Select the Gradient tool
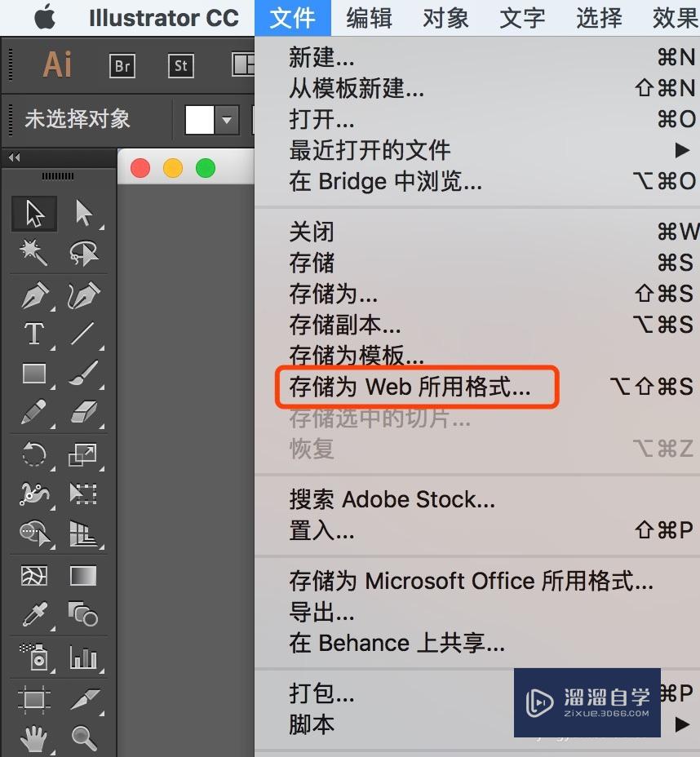 tap(85, 575)
